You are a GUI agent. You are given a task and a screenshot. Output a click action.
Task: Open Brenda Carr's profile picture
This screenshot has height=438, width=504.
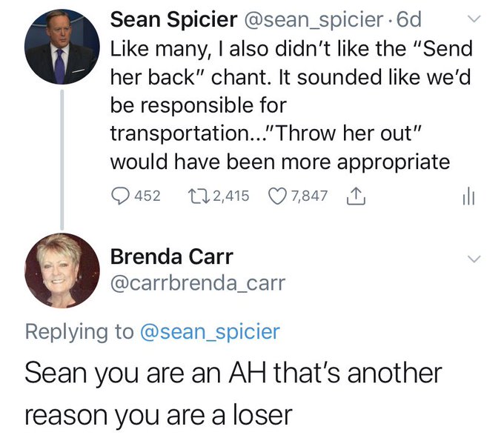62,271
